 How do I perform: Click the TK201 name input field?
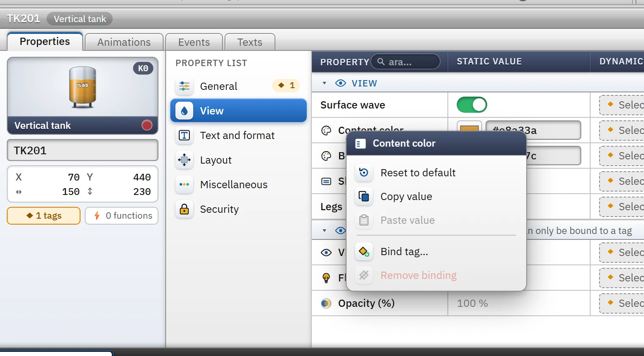83,150
